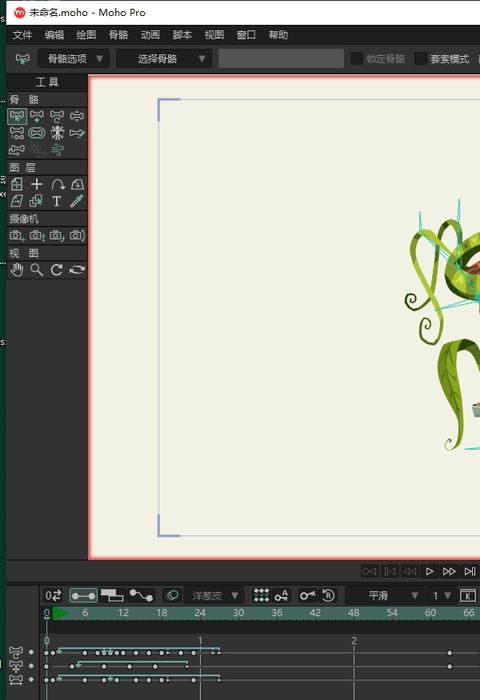Open the 选择骨骼 dropdown
This screenshot has width=480, height=700.
click(x=163, y=58)
